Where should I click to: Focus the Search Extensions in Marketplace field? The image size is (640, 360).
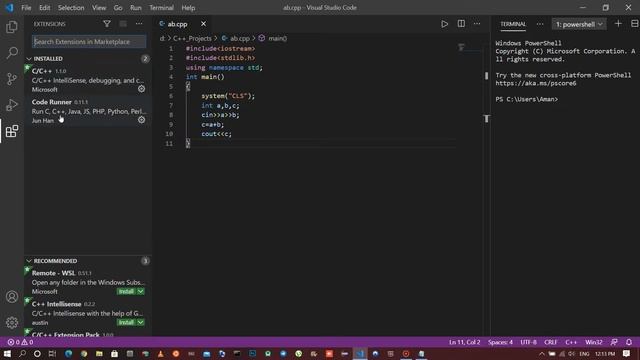89,42
